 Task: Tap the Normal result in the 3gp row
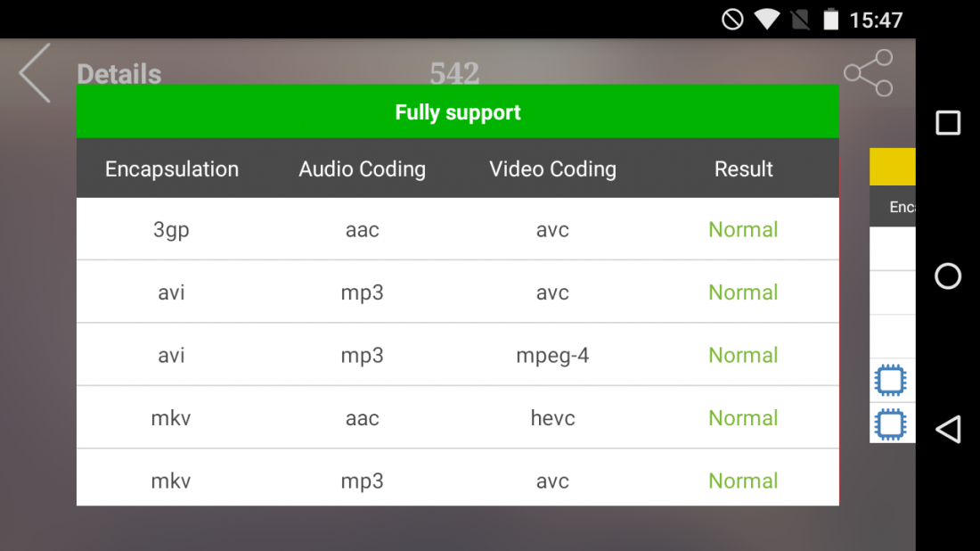(743, 230)
